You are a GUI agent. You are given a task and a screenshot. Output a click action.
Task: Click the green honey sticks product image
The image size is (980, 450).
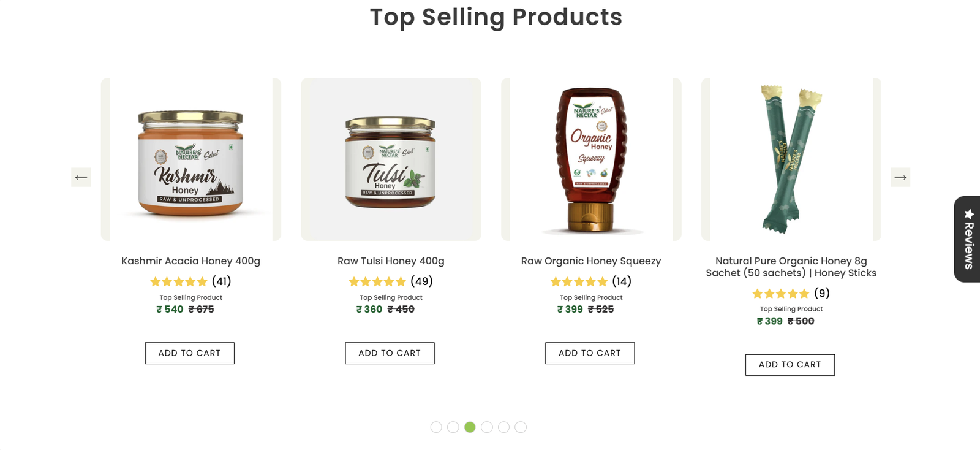tap(791, 159)
